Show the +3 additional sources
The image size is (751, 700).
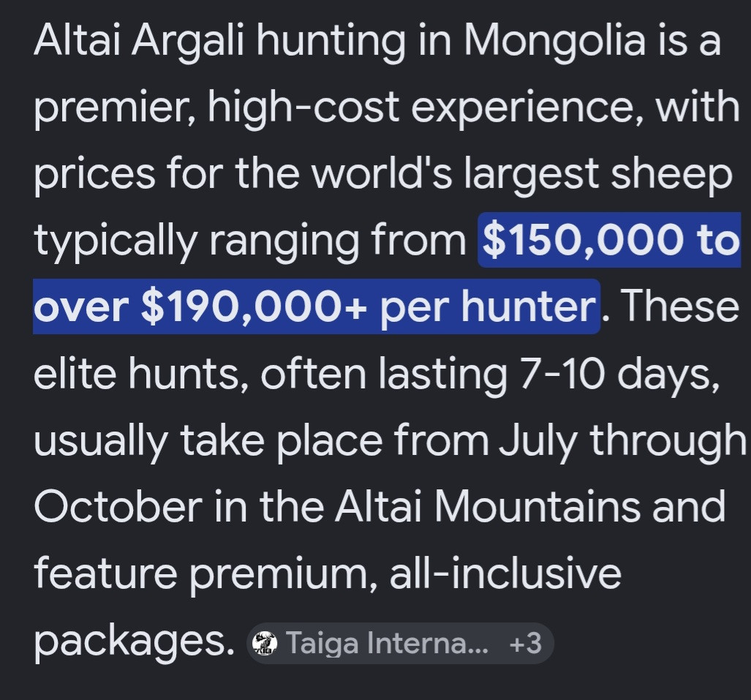coord(526,643)
